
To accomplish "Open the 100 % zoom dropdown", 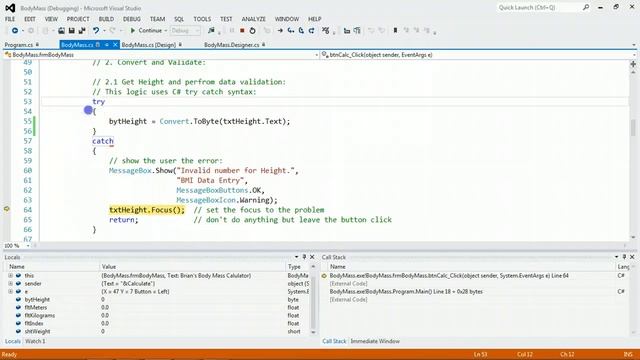I will pos(28,246).
